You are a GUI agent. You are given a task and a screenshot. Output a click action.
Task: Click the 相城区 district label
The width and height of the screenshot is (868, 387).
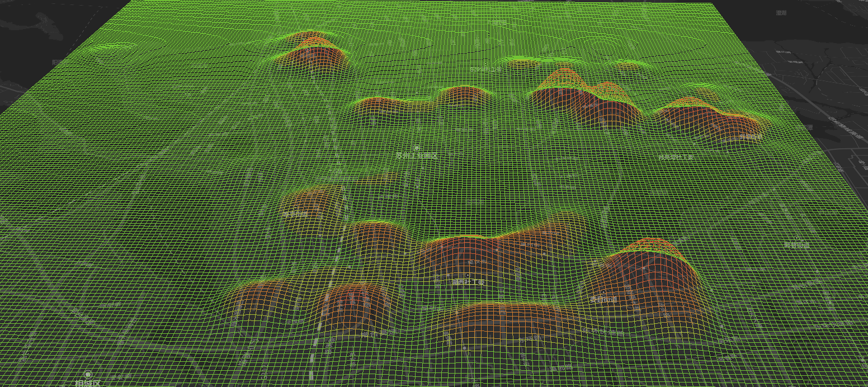click(88, 383)
